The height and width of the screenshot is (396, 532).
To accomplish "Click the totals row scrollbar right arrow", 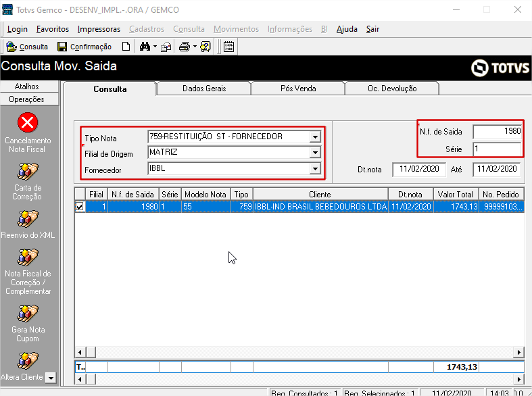I will [x=518, y=379].
